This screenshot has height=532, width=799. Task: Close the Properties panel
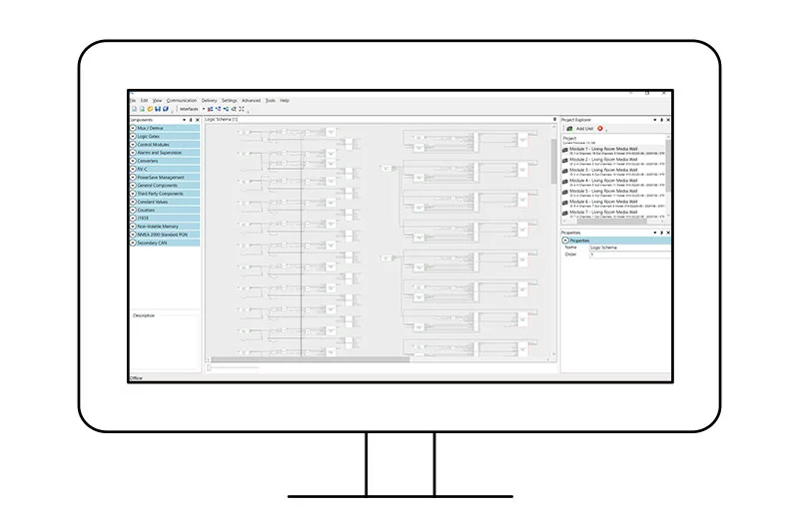click(668, 233)
